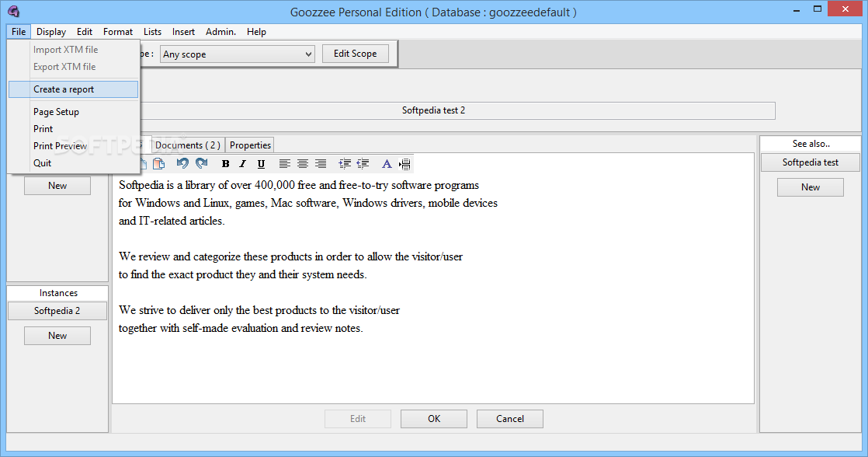Select Page Setup in File menu
Image resolution: width=868 pixels, height=457 pixels.
pos(73,112)
